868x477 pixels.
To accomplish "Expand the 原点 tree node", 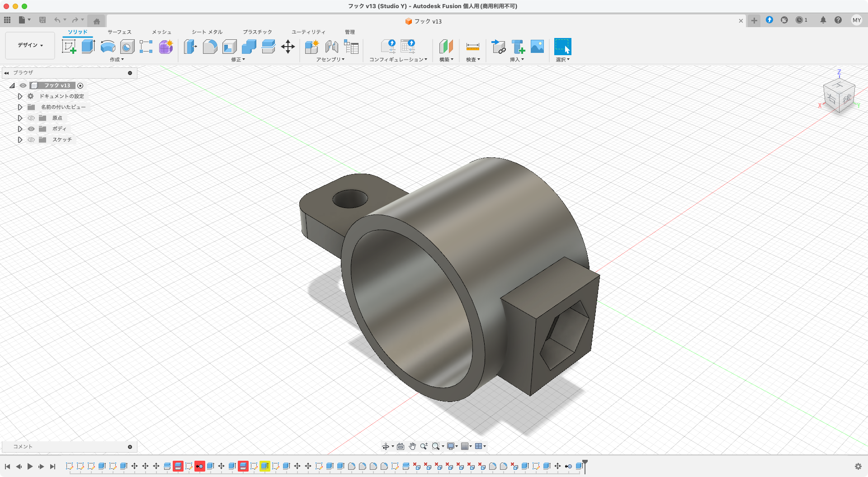I will point(20,118).
